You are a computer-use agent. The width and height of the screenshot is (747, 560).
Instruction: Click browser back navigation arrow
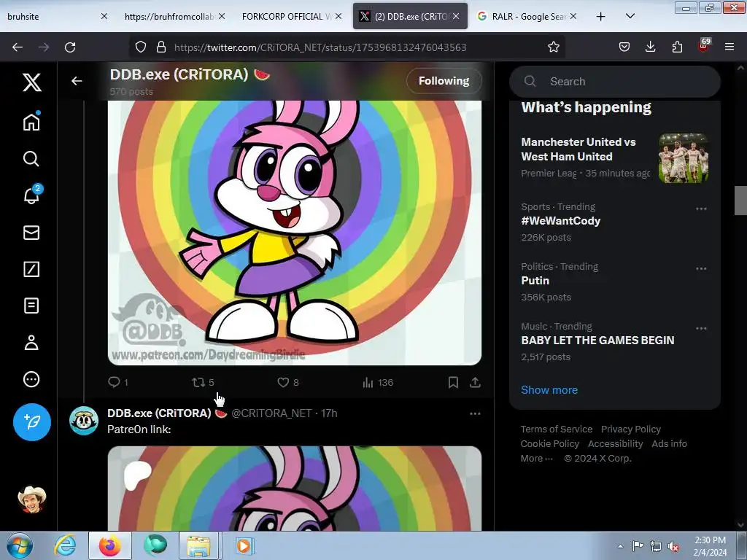(18, 47)
